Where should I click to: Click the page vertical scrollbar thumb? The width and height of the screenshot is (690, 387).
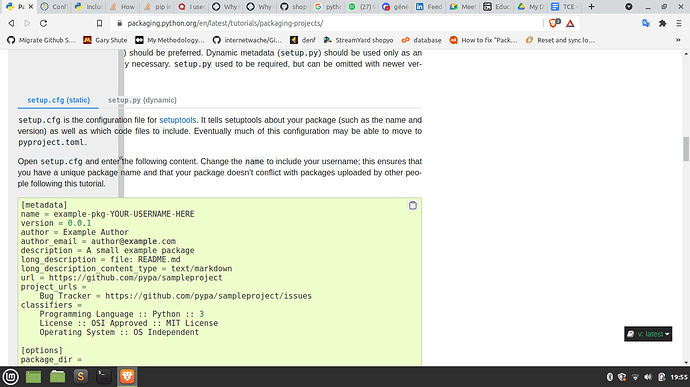click(686, 149)
